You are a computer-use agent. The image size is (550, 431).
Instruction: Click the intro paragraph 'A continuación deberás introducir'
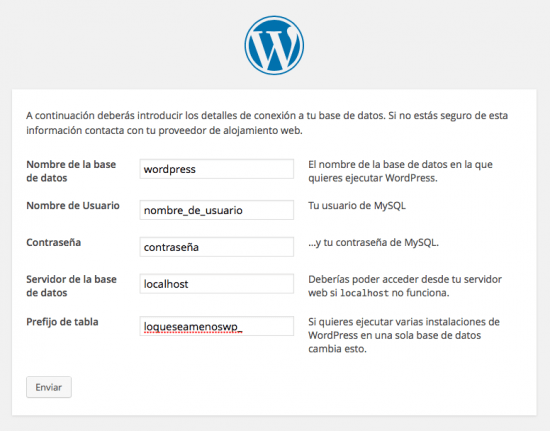click(267, 123)
